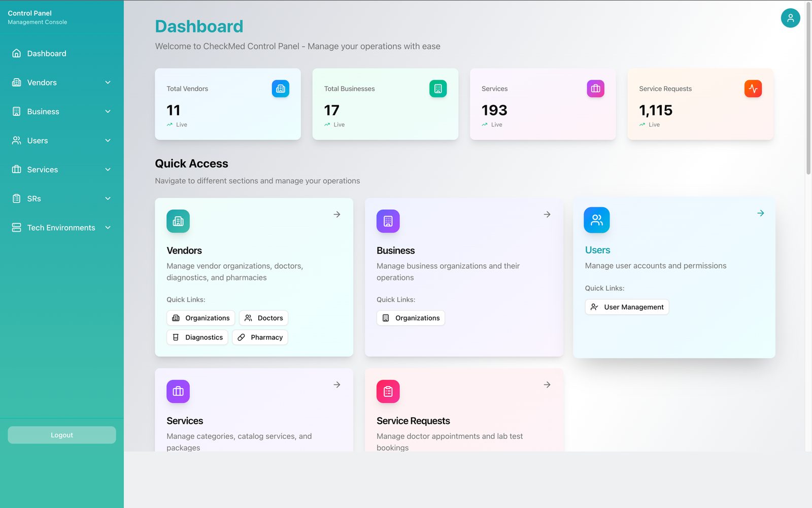The width and height of the screenshot is (812, 508).
Task: Click the purple Services stat card icon
Action: (x=596, y=88)
